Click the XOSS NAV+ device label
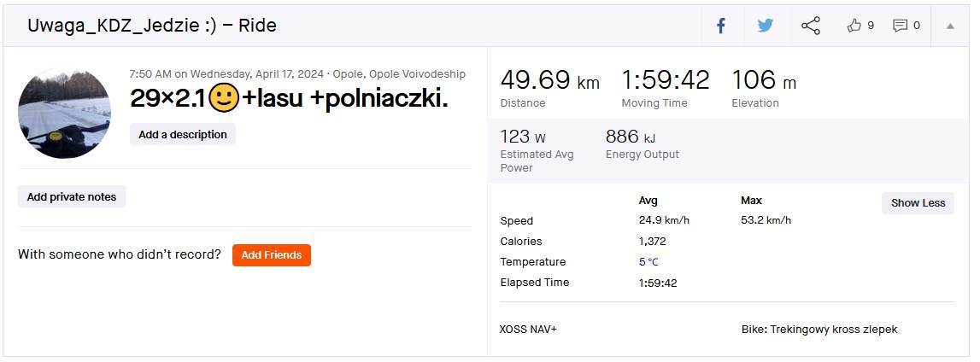The width and height of the screenshot is (980, 362). coord(528,330)
